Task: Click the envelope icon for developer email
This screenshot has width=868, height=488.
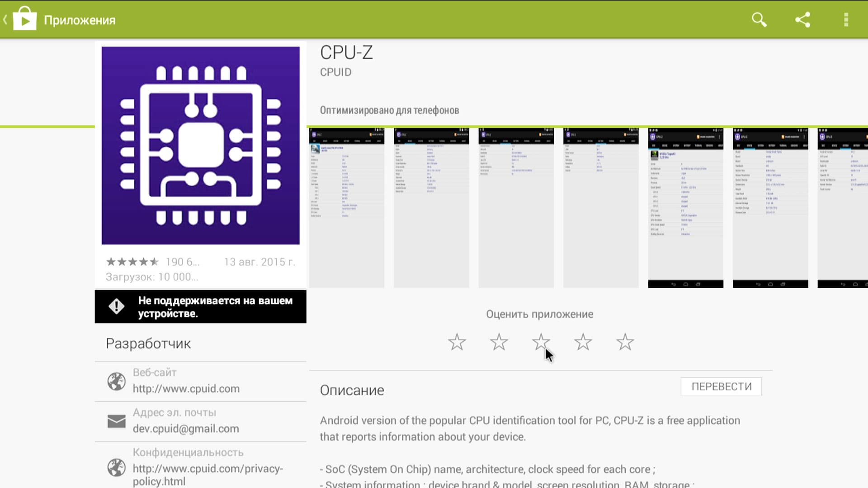Action: point(116,421)
